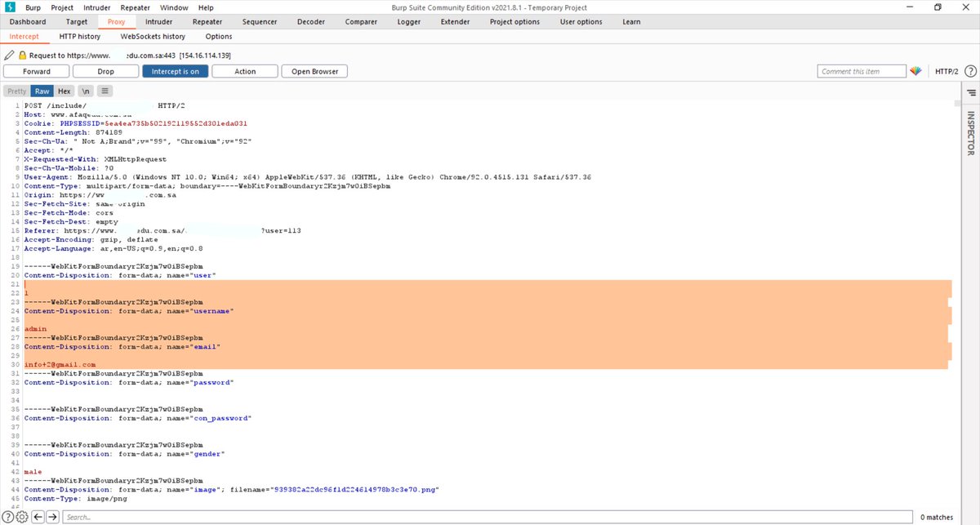The image size is (980, 525).
Task: Open the WebSockets history sub-tab
Action: pyautogui.click(x=153, y=37)
